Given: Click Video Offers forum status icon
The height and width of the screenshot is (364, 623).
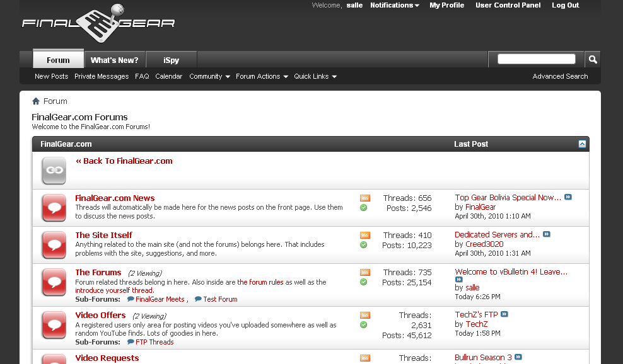Looking at the screenshot, I should (x=54, y=325).
